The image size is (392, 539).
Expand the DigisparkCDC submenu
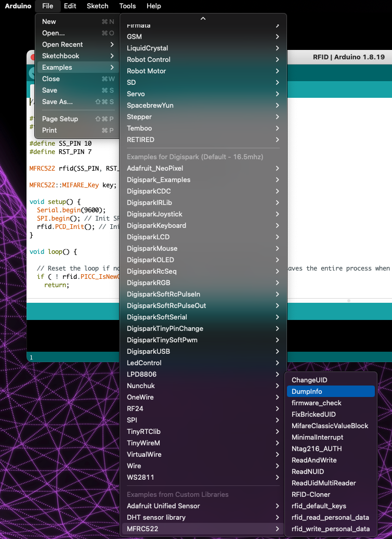point(203,191)
